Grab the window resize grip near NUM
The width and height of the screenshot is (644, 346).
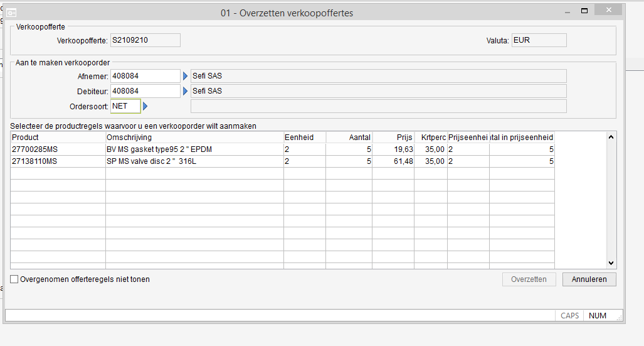(620, 317)
